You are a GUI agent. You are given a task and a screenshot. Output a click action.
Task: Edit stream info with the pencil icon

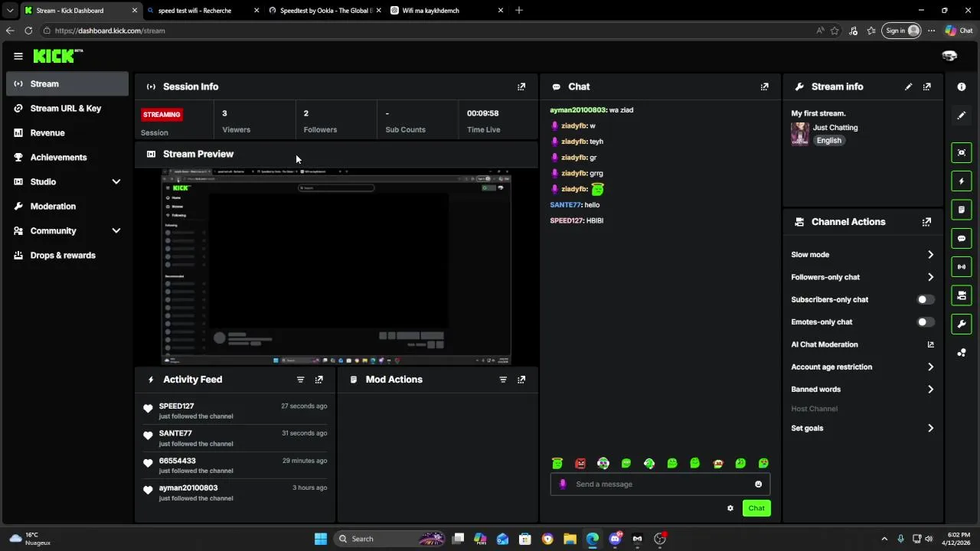[x=908, y=86]
